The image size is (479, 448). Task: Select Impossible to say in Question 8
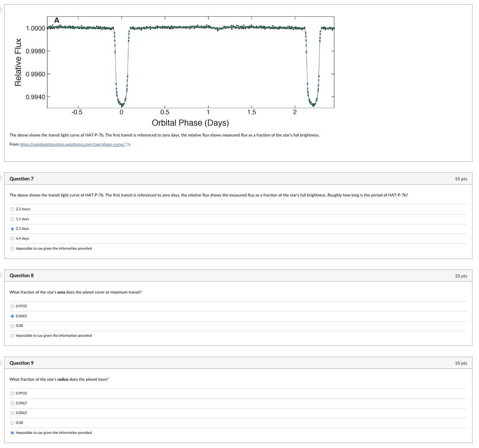(12, 335)
